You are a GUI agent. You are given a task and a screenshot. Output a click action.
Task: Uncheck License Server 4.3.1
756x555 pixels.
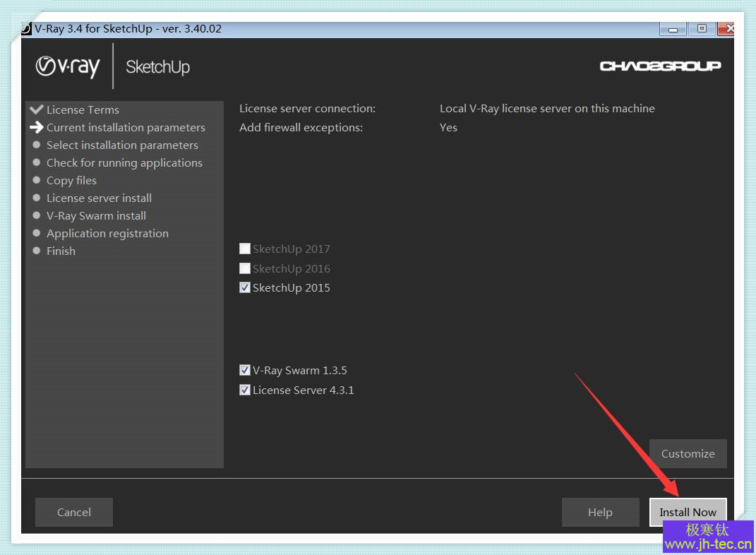(245, 390)
